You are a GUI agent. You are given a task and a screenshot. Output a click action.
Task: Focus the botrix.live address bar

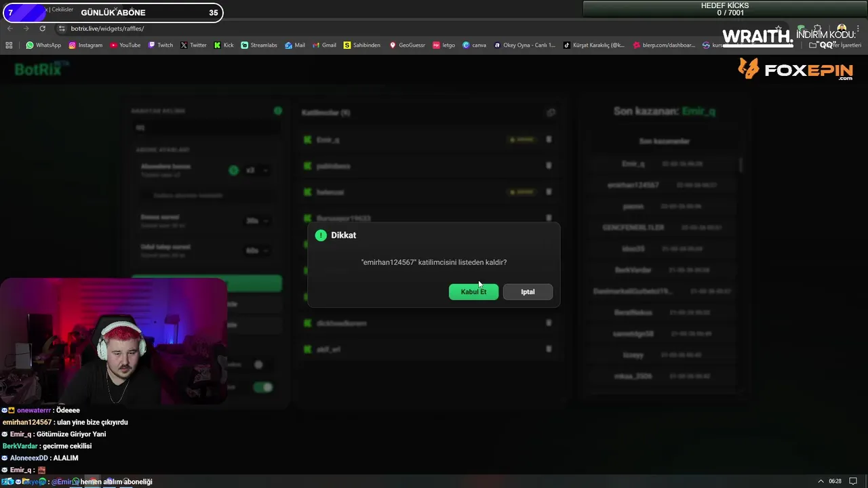tap(107, 28)
